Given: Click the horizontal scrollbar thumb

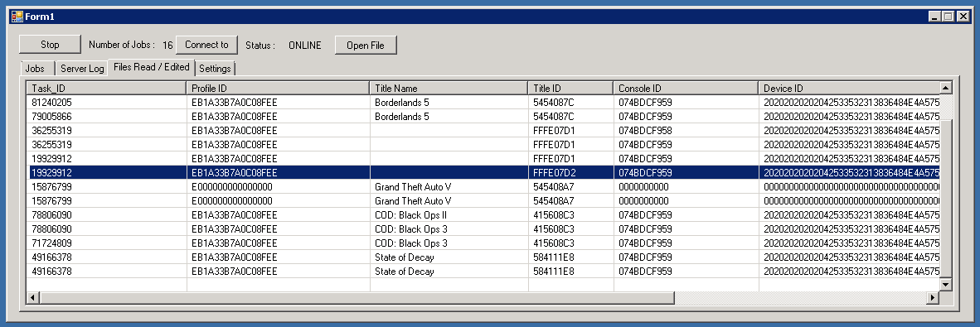Looking at the screenshot, I should tap(357, 298).
